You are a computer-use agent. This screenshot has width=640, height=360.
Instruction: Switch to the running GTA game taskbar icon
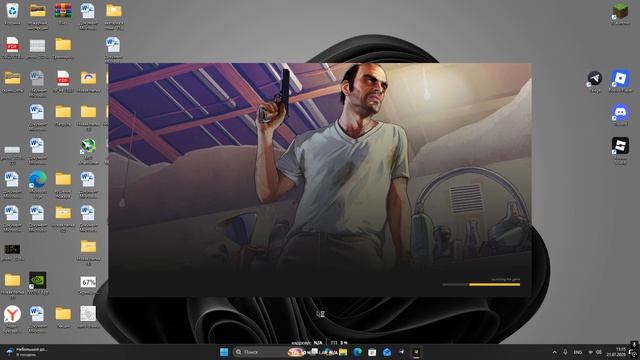pos(416,352)
